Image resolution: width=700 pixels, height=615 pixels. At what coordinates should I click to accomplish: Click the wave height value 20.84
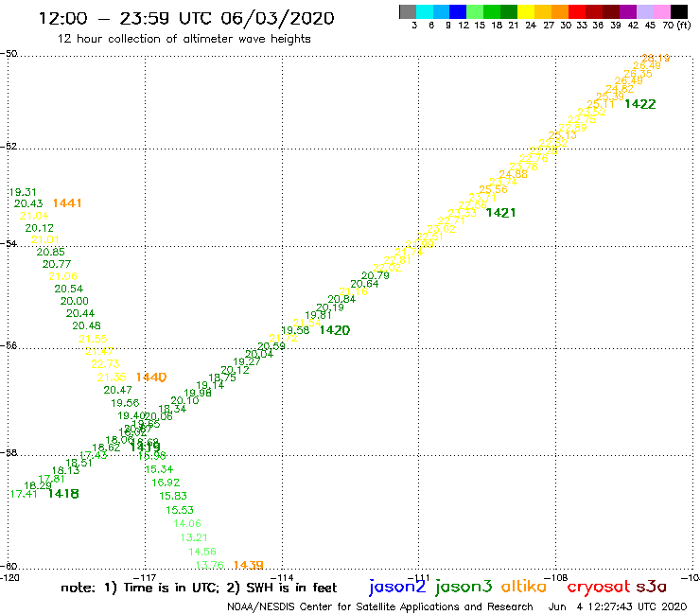coord(341,299)
